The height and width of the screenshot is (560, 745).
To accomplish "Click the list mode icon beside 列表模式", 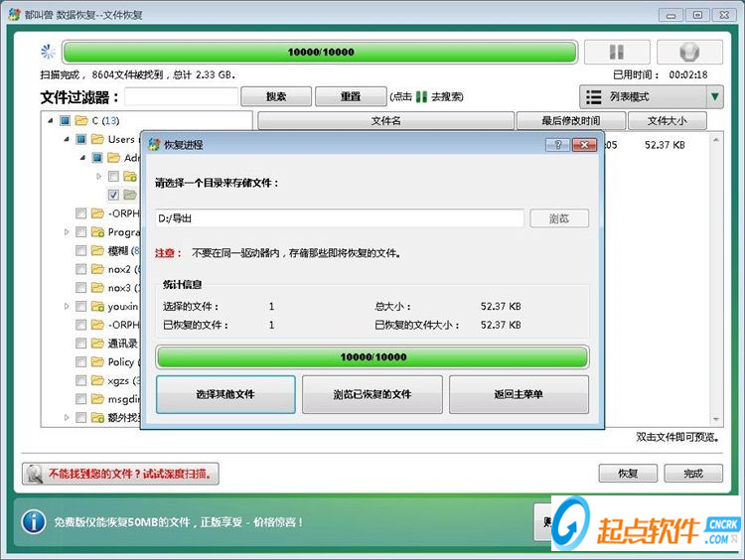I will point(593,97).
